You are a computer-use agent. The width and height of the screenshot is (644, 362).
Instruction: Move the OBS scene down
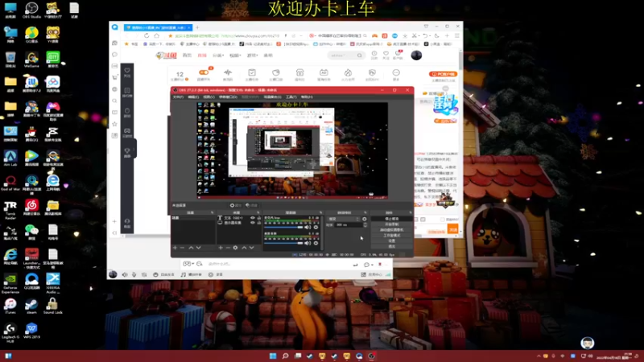(x=198, y=248)
